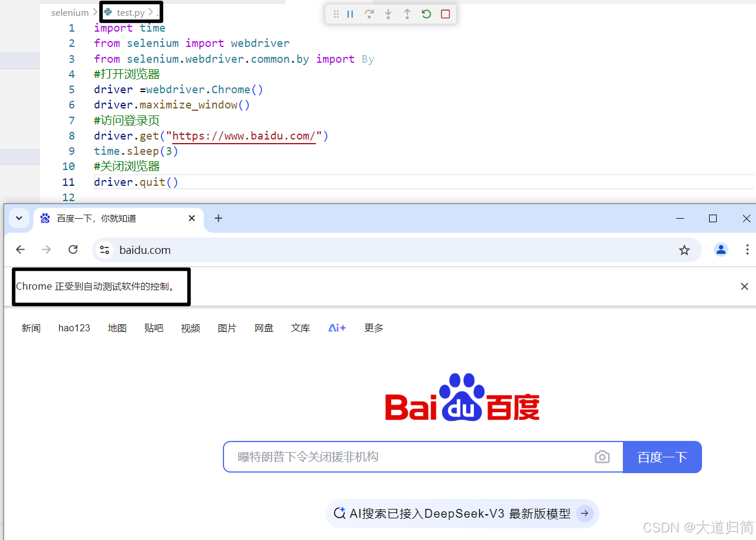The width and height of the screenshot is (756, 540).
Task: Click driver.maximize_window() code line
Action: 172,105
